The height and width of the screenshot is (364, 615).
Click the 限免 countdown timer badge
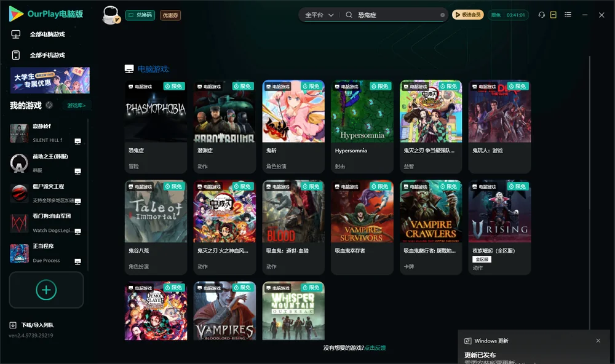pos(508,15)
